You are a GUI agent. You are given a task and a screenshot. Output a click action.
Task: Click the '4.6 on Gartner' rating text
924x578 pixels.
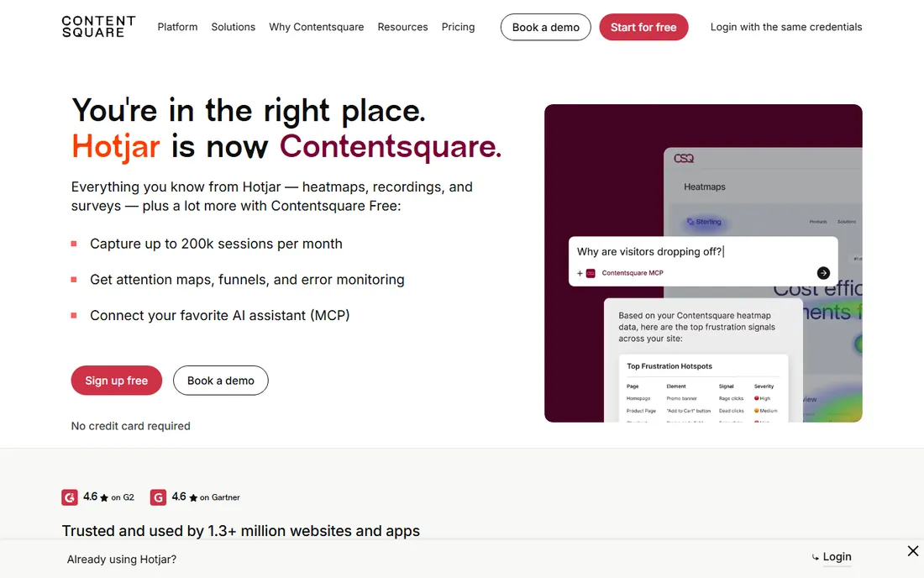click(x=206, y=497)
